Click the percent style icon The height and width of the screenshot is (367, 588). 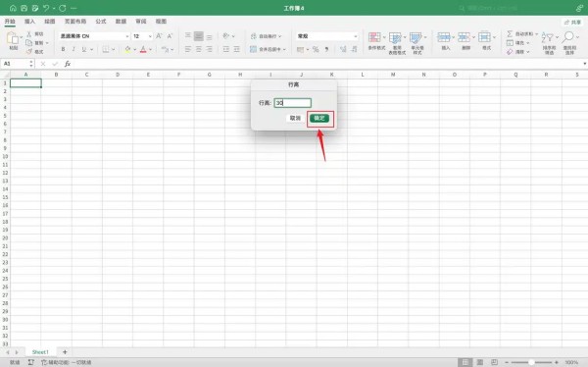pyautogui.click(x=316, y=49)
